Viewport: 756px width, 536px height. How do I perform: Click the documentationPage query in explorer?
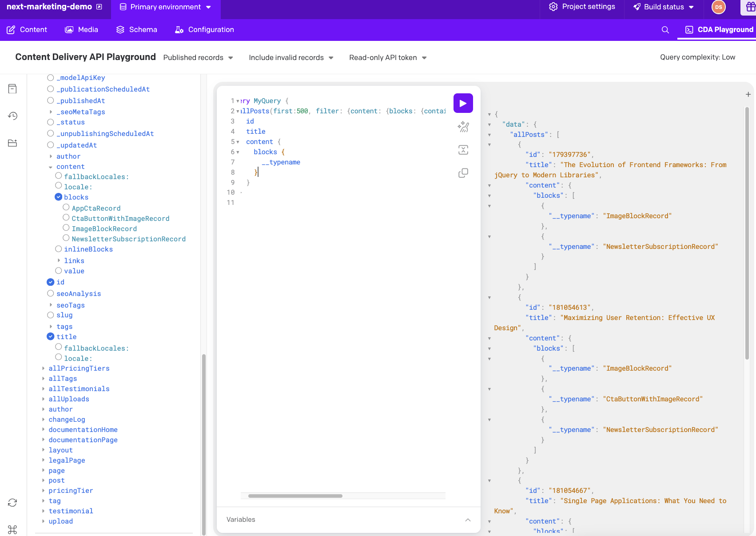click(83, 440)
